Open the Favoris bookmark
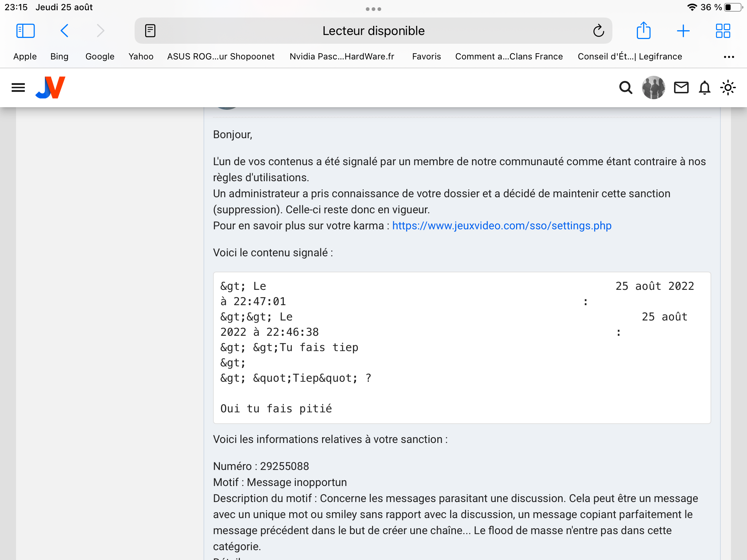 426,57
